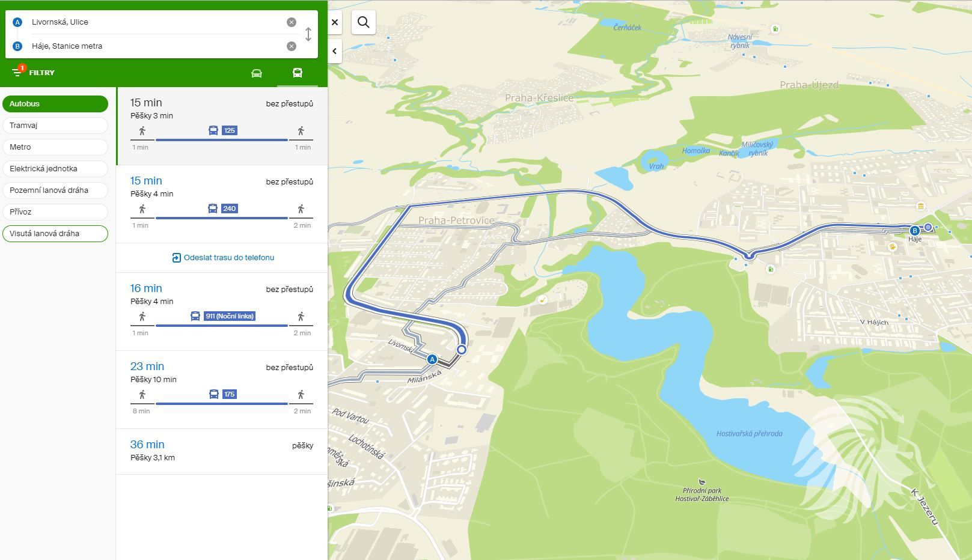Toggle the Autobus transport filter
This screenshot has height=560, width=972.
pos(55,104)
